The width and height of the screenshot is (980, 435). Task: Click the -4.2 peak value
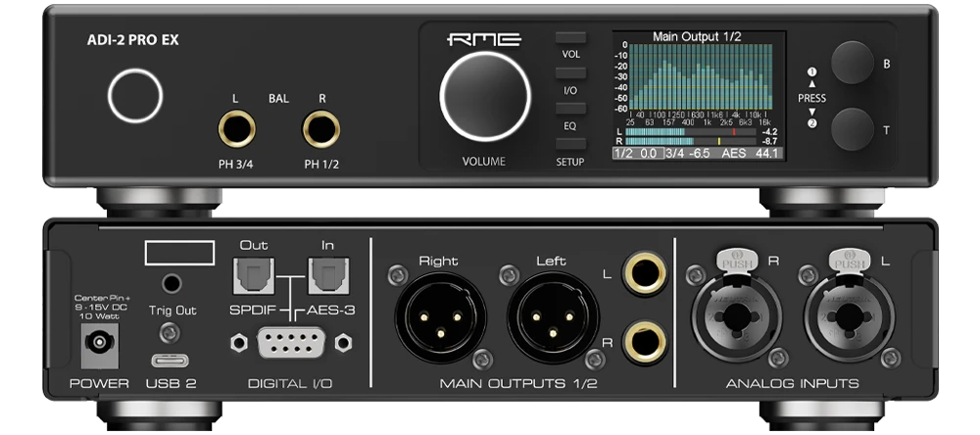770,132
